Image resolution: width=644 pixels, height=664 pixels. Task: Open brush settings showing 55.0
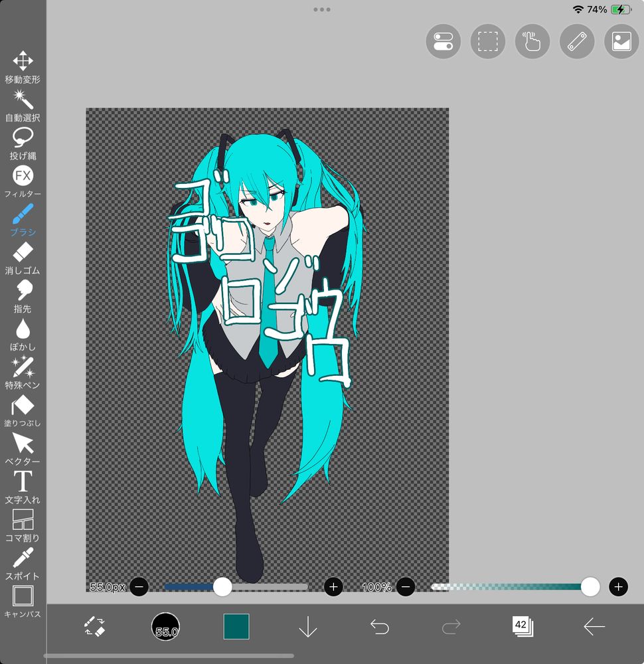(165, 626)
